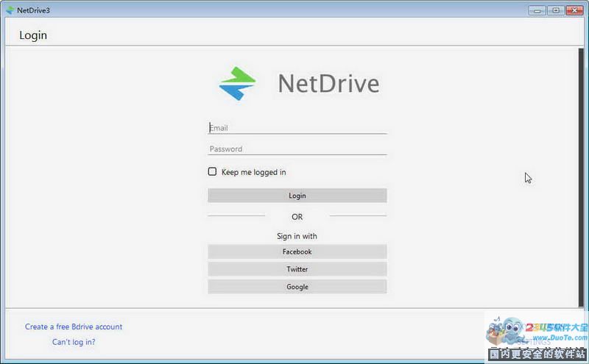Image resolution: width=589 pixels, height=364 pixels.
Task: Enable the Keep me logged in checkbox
Action: [x=212, y=171]
